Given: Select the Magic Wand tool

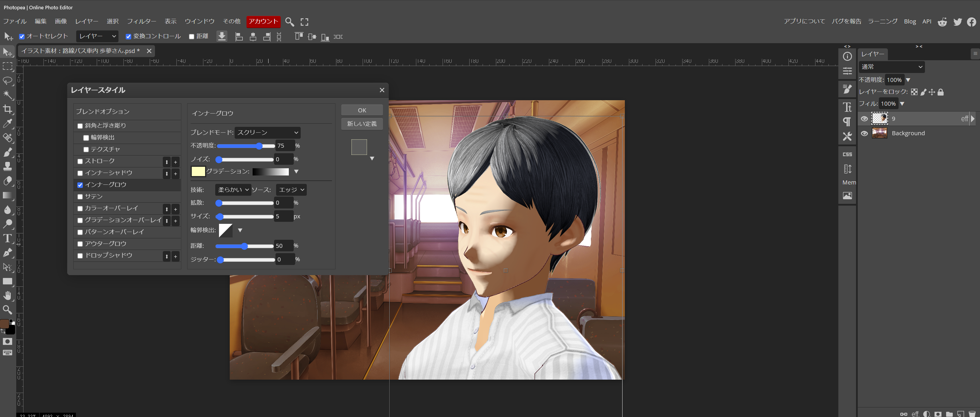Looking at the screenshot, I should [8, 95].
